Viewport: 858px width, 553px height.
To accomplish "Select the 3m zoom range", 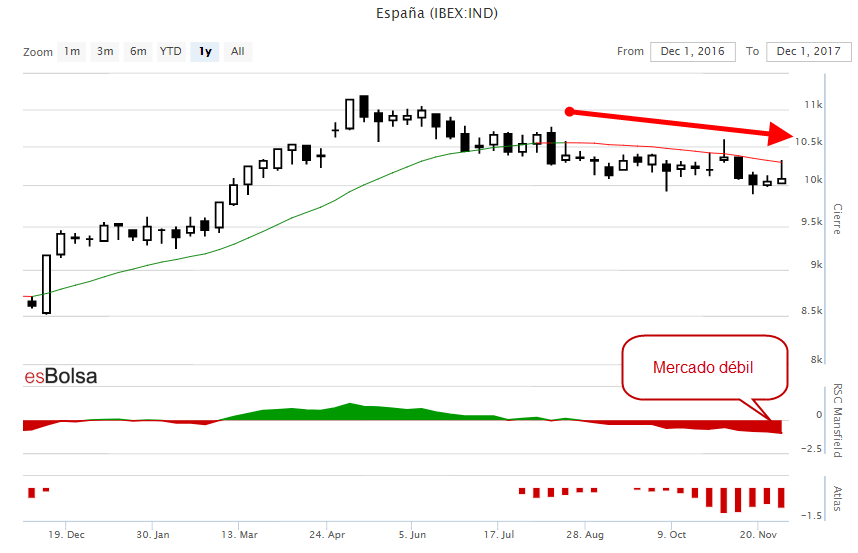I will coord(105,51).
